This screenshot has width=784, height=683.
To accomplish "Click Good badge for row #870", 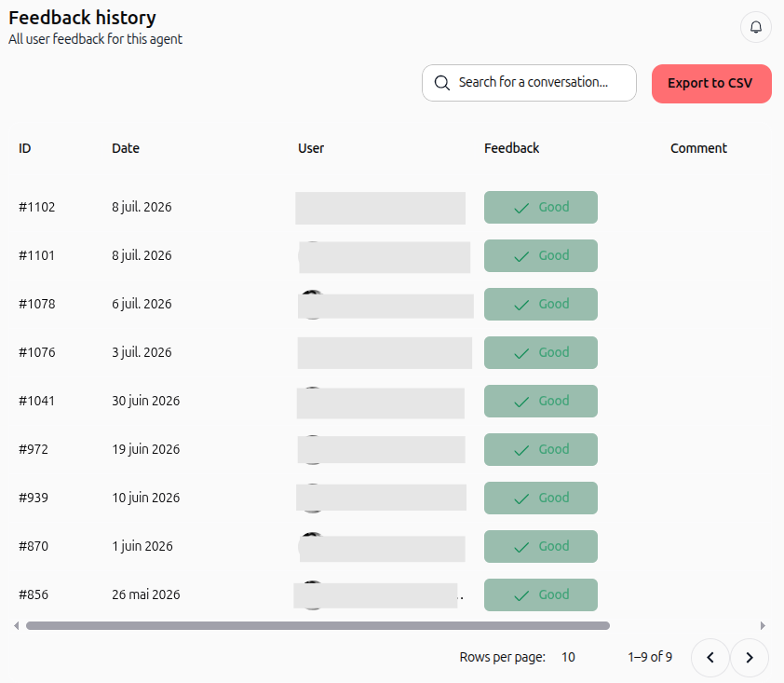I will pyautogui.click(x=540, y=546).
